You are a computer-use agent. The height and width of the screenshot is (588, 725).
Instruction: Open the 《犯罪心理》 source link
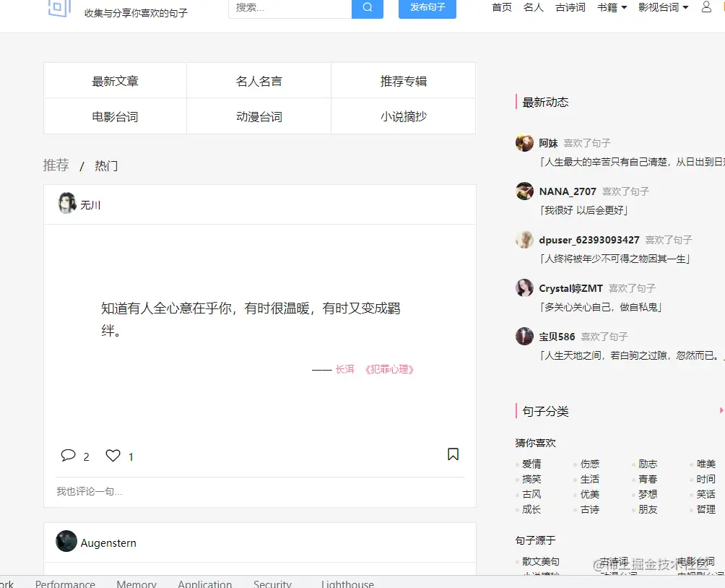[x=389, y=369]
